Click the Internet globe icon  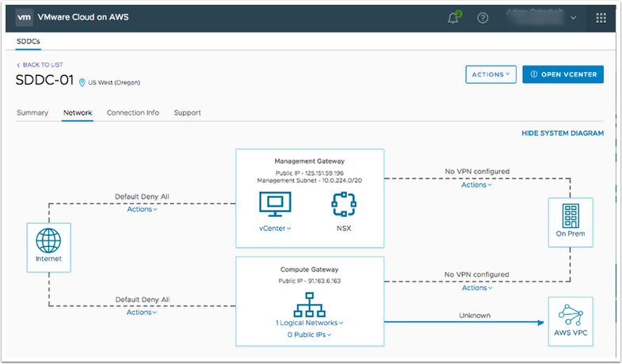coord(48,241)
